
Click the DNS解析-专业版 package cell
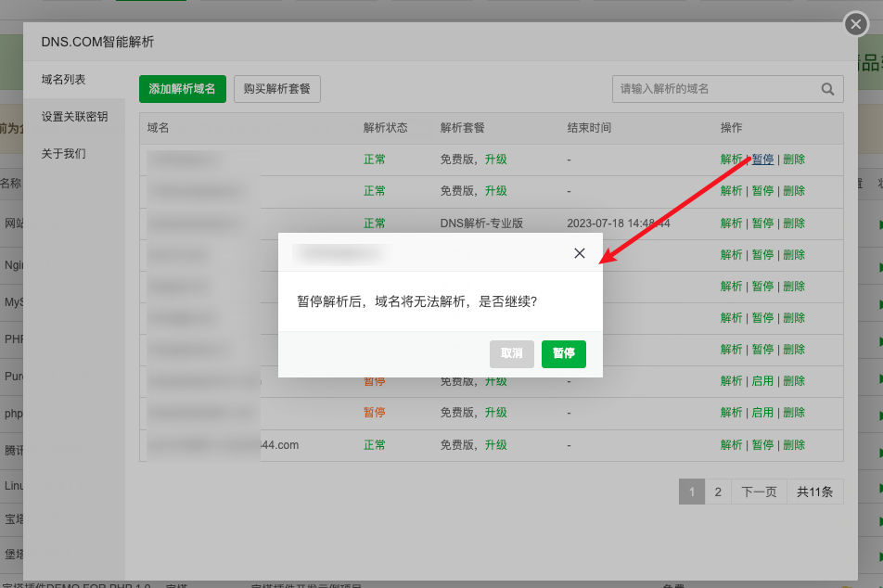(x=481, y=223)
